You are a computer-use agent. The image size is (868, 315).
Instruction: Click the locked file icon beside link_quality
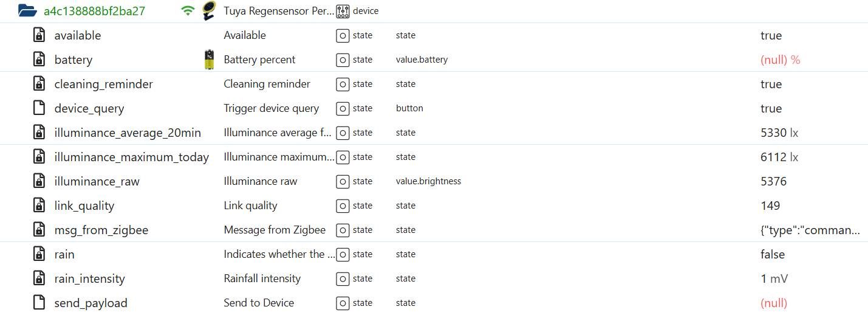point(39,206)
